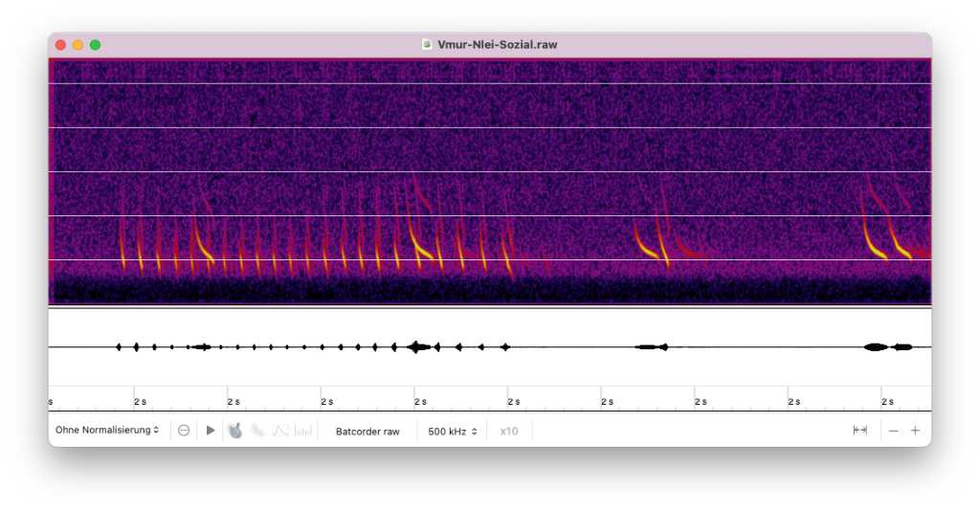The width and height of the screenshot is (980, 511).
Task: Select the greyed-out curve graph icon
Action: (x=280, y=431)
